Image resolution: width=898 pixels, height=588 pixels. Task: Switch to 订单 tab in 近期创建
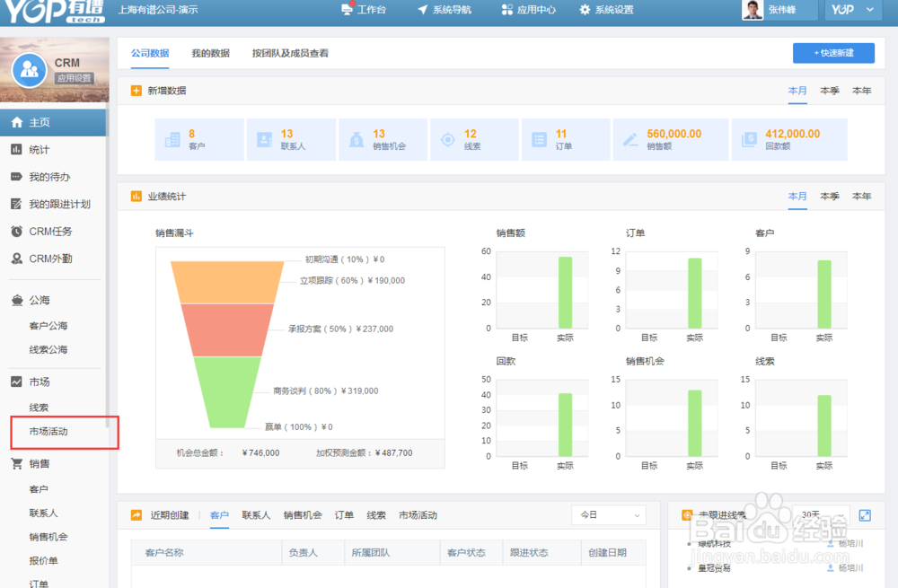[x=344, y=515]
